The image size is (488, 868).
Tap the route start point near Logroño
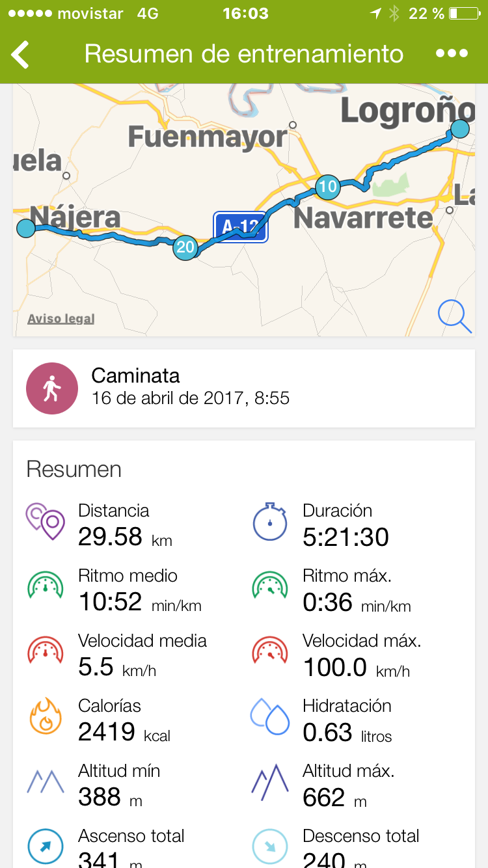click(460, 128)
